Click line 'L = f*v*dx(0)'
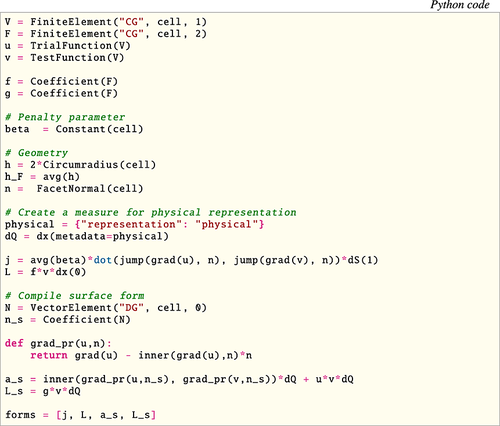This screenshot has width=500, height=426. (45, 272)
